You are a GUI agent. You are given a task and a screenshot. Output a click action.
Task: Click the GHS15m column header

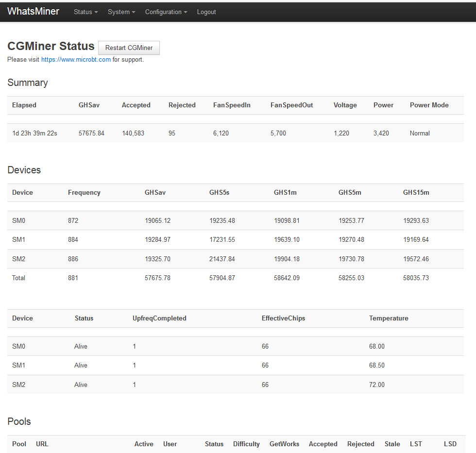tap(416, 192)
